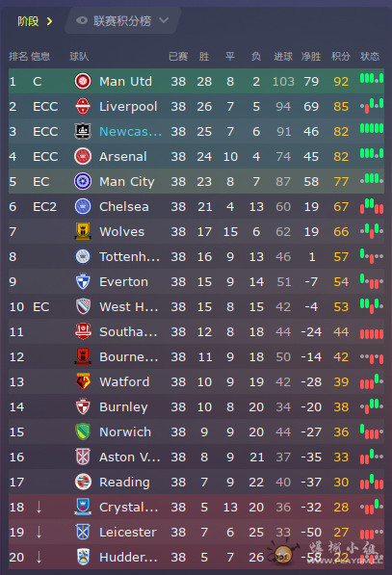Sort table by 净胜 column header
392x575 pixels.
click(x=311, y=57)
